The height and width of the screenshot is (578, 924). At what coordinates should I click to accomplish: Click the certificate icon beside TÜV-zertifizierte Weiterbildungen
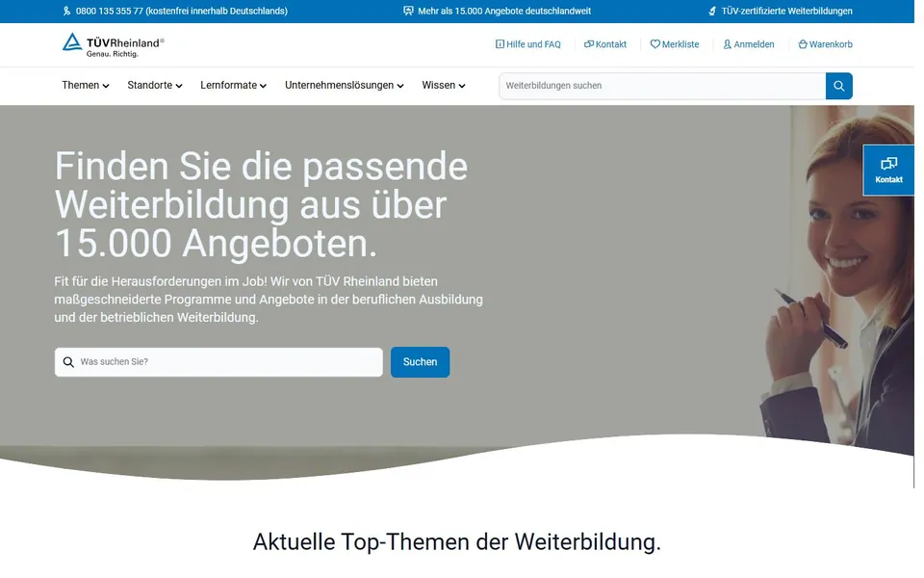pos(712,12)
